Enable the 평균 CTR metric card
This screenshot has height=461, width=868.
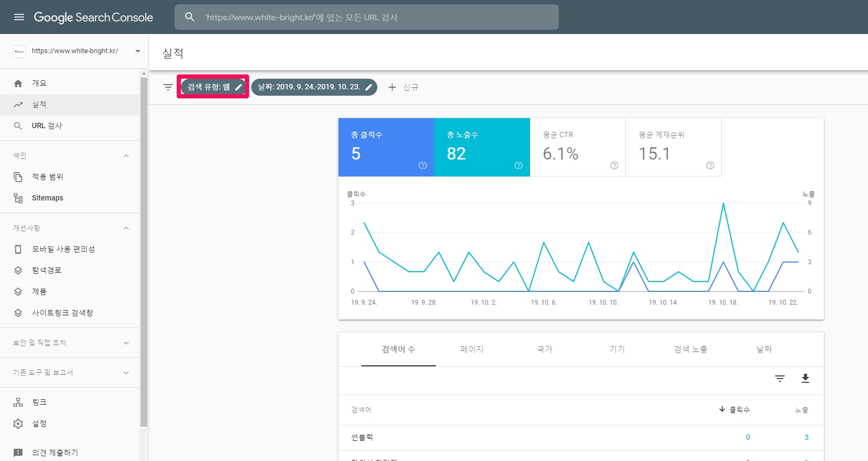tap(577, 147)
